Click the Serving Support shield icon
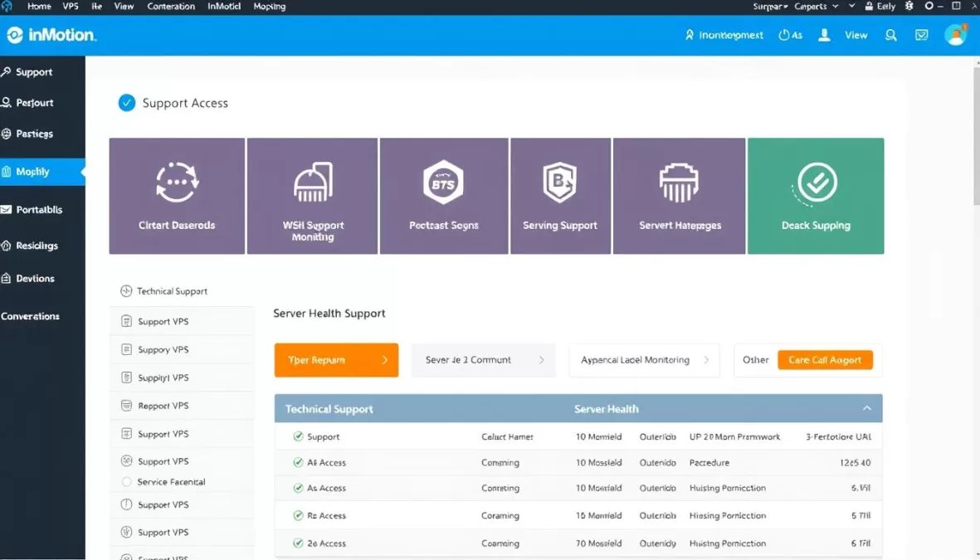This screenshot has height=560, width=980. [x=561, y=182]
